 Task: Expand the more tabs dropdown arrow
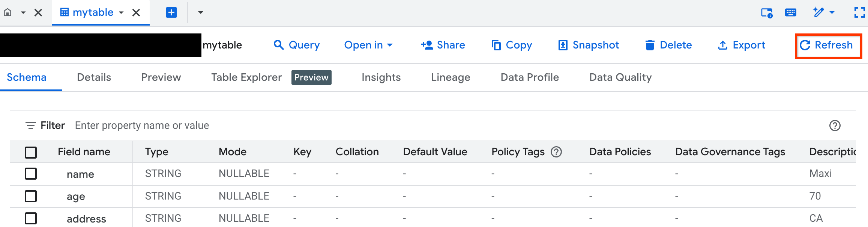point(201,12)
